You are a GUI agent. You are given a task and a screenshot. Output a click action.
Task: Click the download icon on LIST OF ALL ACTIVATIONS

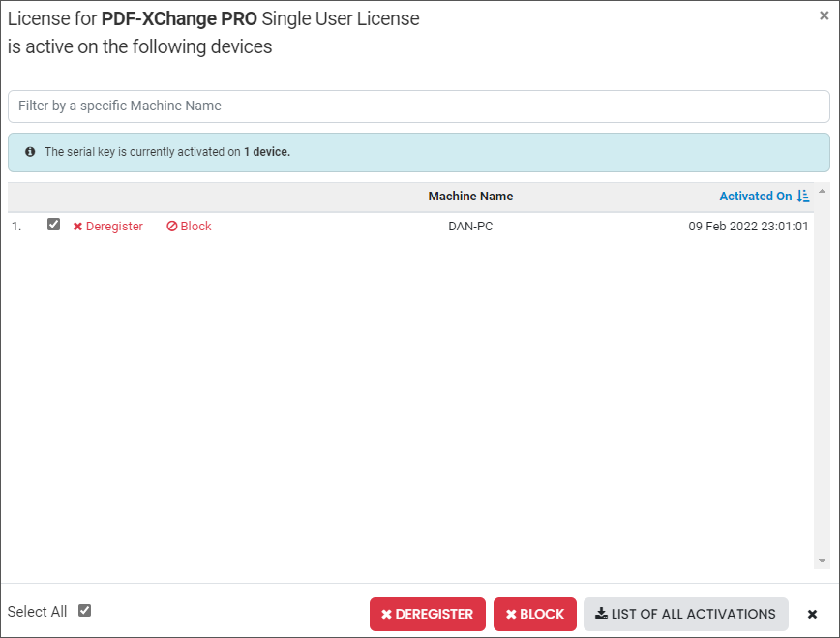pos(603,614)
